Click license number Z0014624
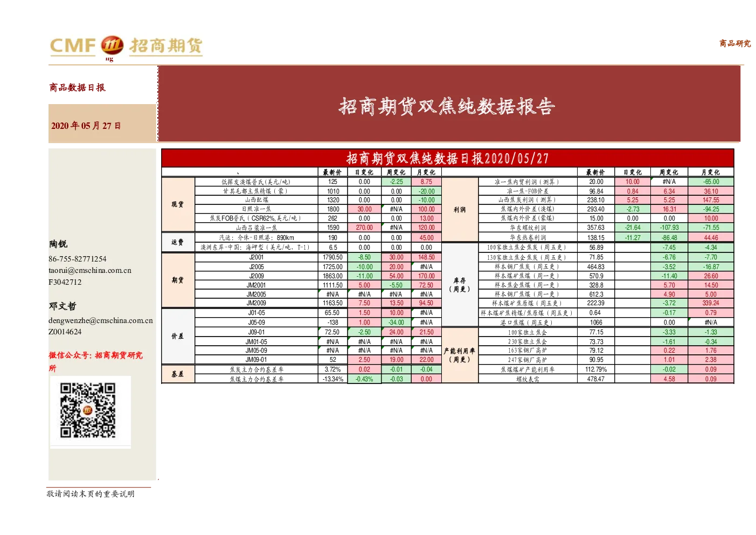The width and height of the screenshot is (756, 535). [x=65, y=332]
